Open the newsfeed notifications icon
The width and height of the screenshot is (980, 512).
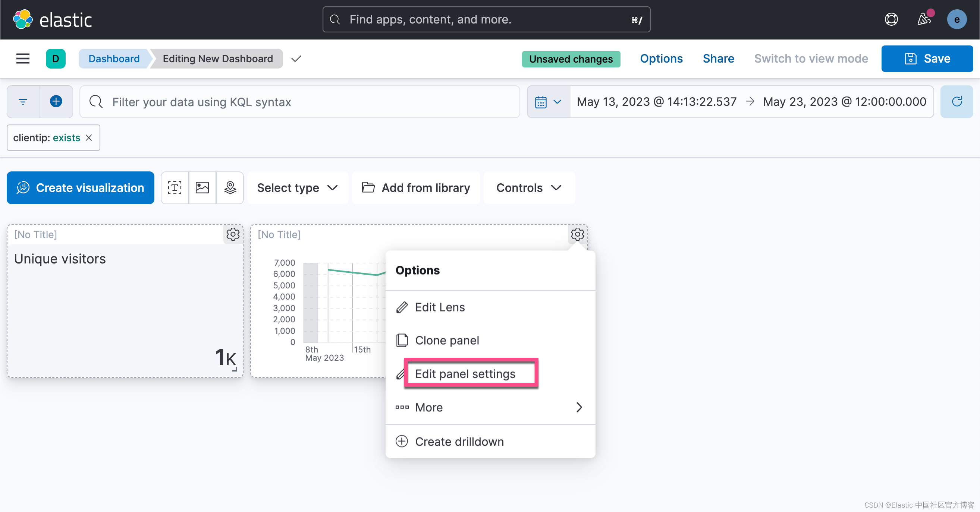[x=924, y=19]
